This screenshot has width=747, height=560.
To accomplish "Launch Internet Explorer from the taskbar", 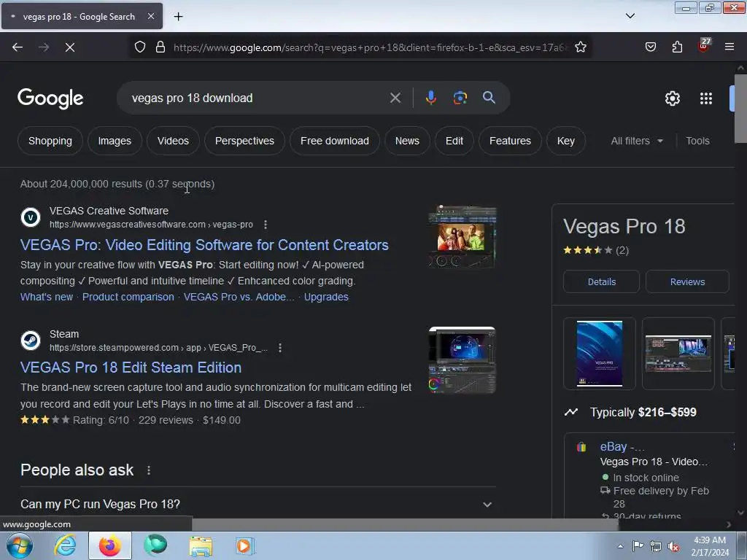I will 65,545.
